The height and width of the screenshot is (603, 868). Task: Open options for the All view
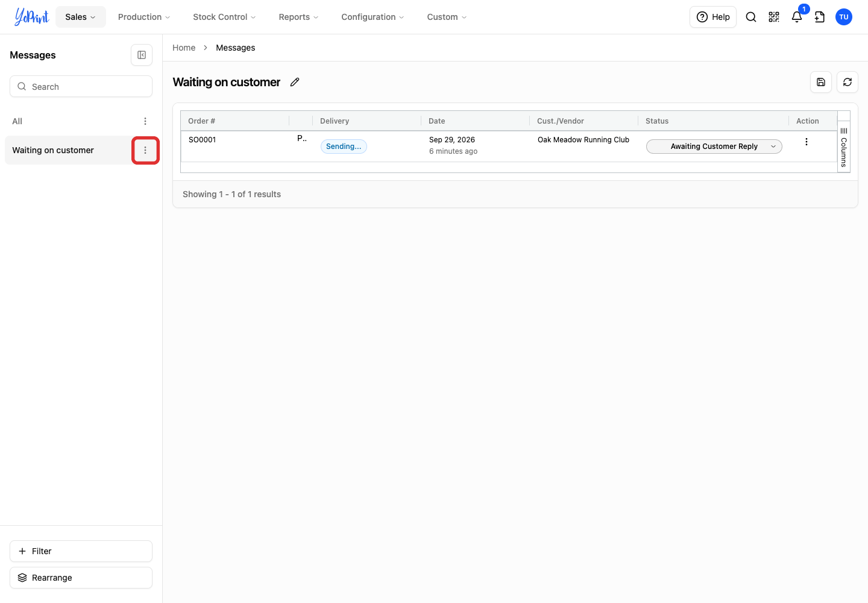tap(145, 121)
